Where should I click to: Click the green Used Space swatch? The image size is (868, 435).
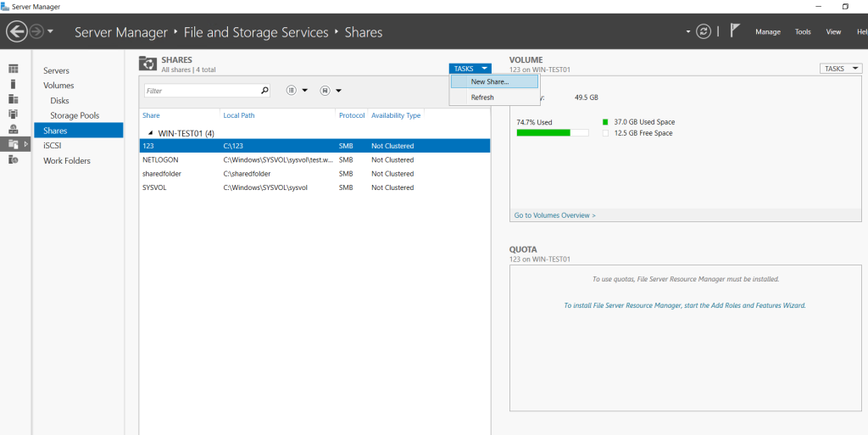pos(605,122)
